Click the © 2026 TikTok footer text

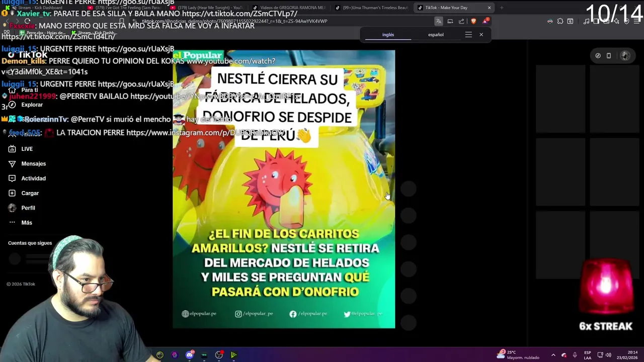click(x=21, y=284)
